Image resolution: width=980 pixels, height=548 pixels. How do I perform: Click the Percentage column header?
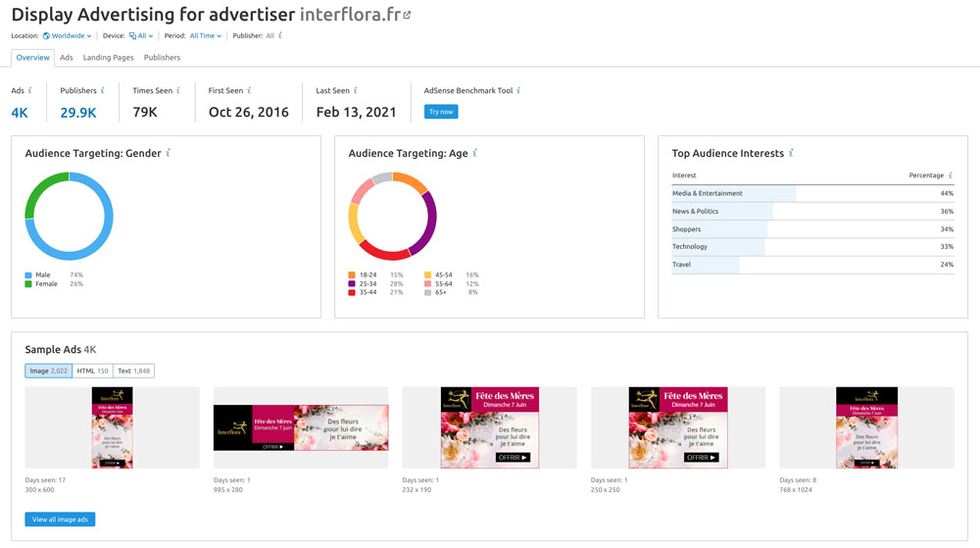[926, 175]
